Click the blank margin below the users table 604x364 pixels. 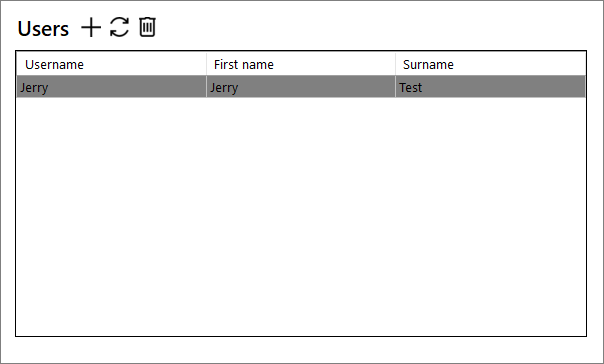pos(301,349)
